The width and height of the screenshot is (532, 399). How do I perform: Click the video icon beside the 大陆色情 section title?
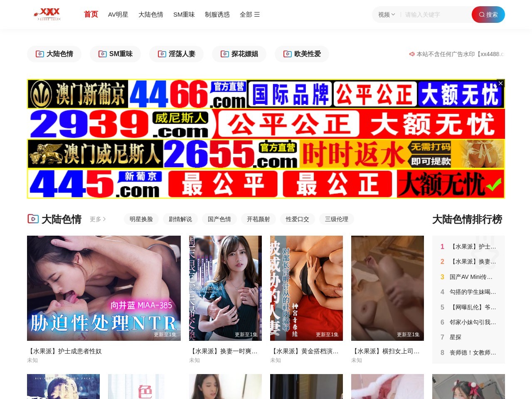point(33,219)
